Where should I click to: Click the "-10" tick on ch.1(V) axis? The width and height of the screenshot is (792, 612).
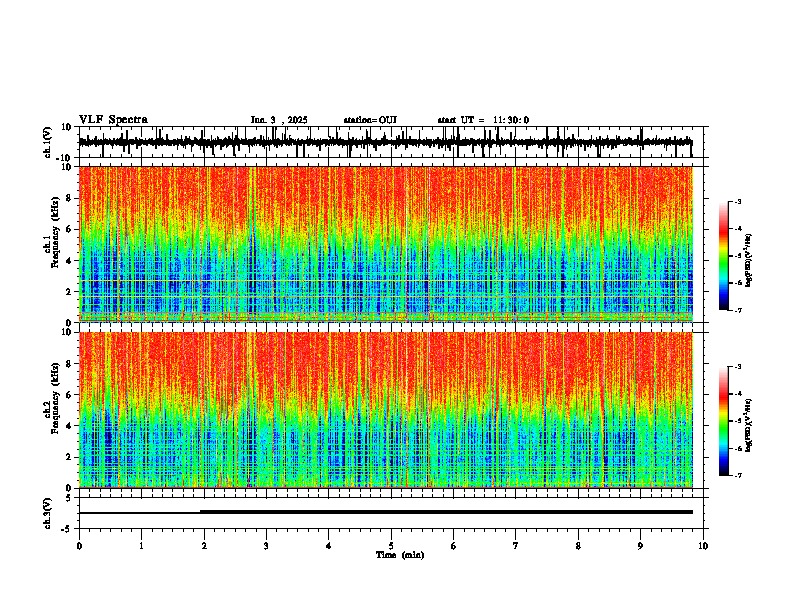pos(65,158)
